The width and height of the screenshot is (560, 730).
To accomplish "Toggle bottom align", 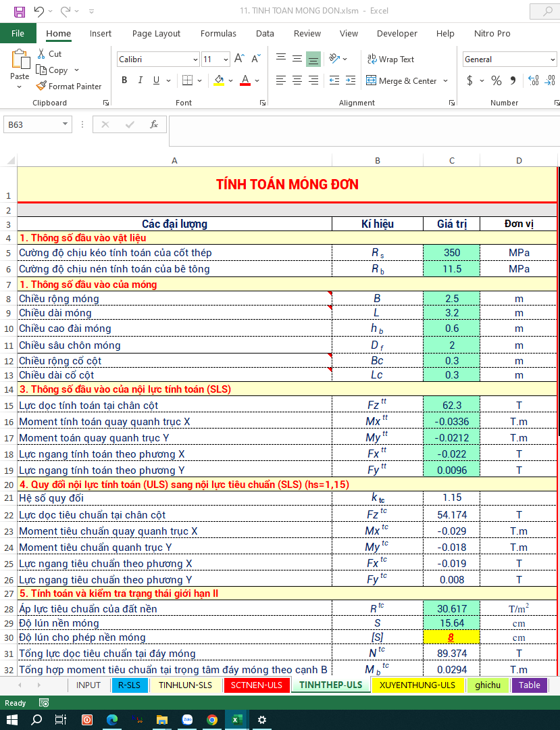I will pos(313,59).
